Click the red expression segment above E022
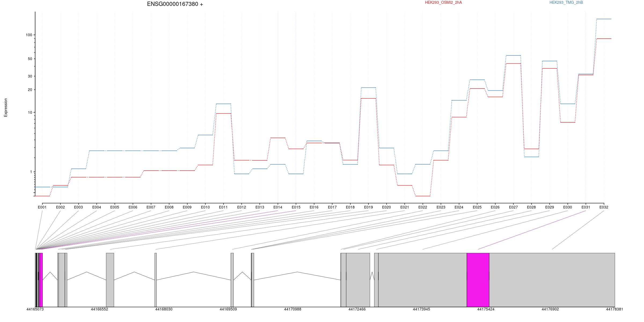 coord(423,196)
